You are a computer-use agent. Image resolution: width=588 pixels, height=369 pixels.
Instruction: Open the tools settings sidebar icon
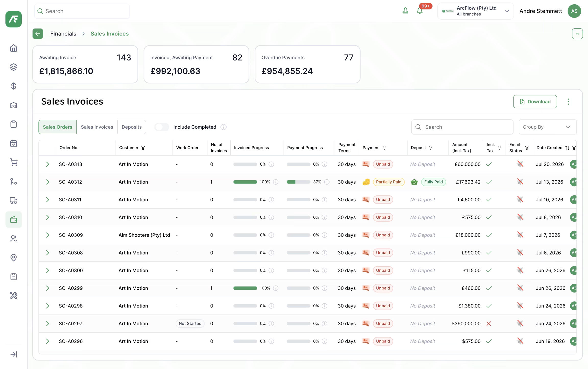point(14,296)
